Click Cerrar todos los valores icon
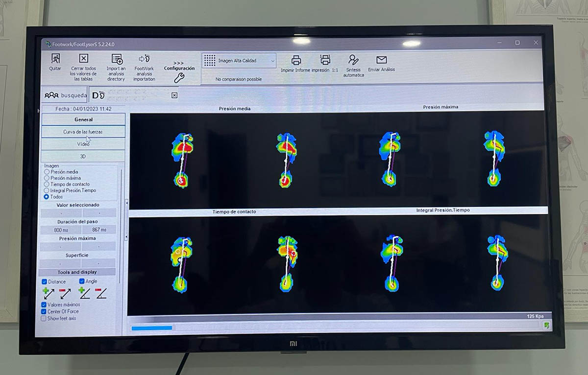Screen dimensions: 588x375 (x=84, y=58)
